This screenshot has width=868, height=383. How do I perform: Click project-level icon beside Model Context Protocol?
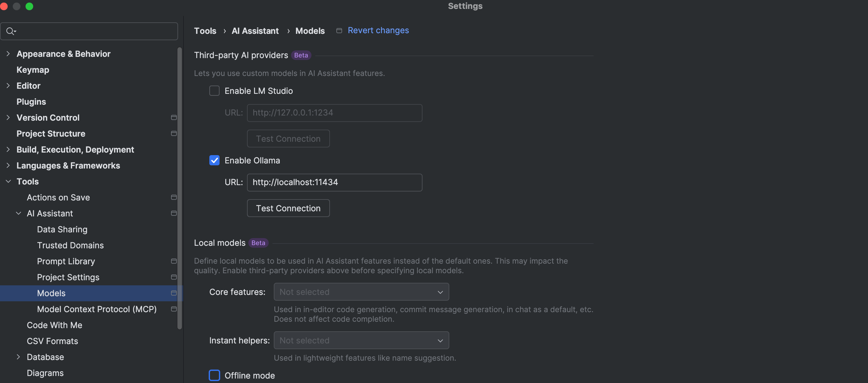coord(174,309)
